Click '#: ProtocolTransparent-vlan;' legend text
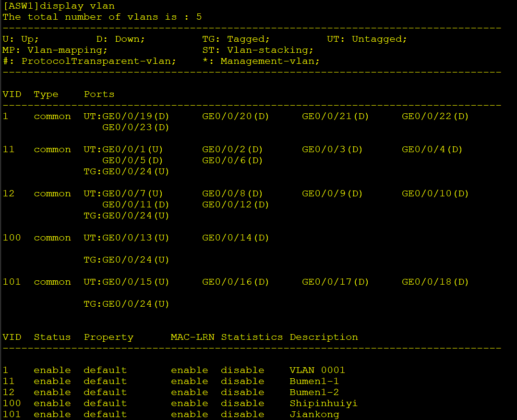Image resolution: width=517 pixels, height=420 pixels. (89, 61)
